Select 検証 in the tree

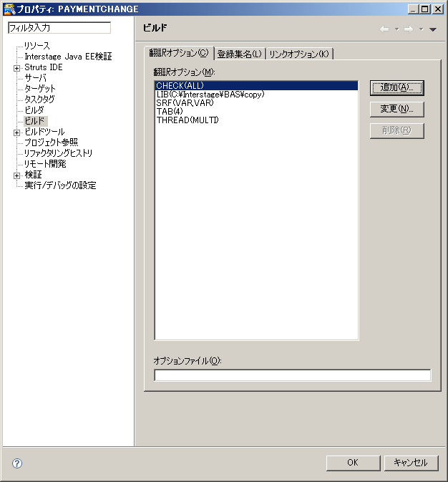tap(33, 175)
